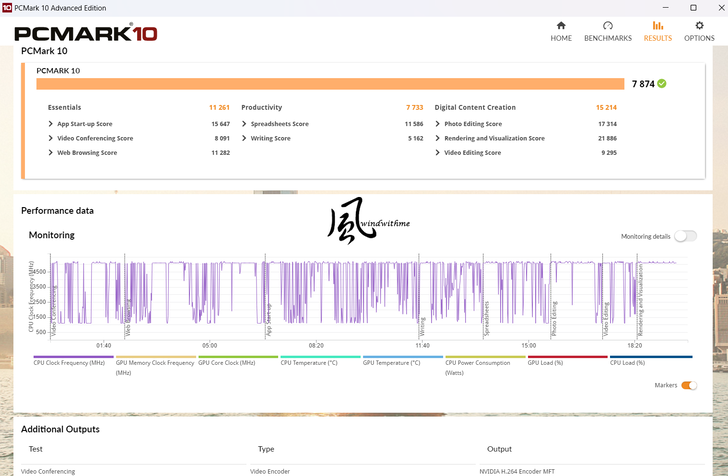Click the PCMark title bar app icon
Screen dimensions: 728x476
8,7
